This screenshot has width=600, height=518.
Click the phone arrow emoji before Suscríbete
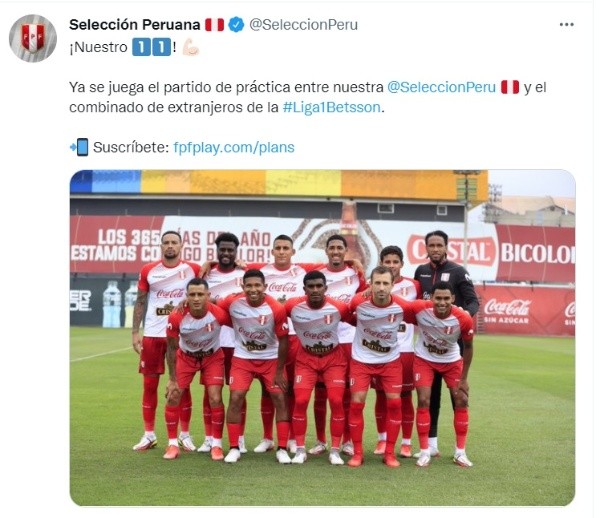tap(79, 147)
